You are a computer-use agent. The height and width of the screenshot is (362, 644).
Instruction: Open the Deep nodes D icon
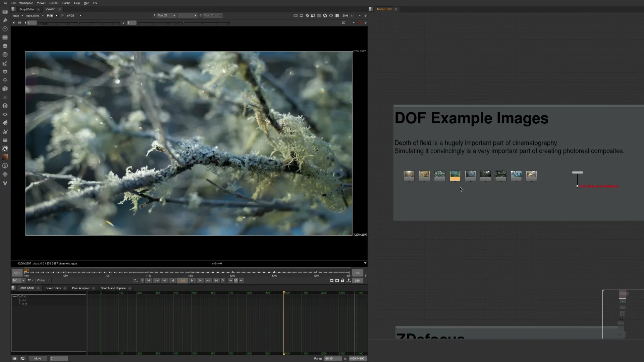(x=5, y=106)
